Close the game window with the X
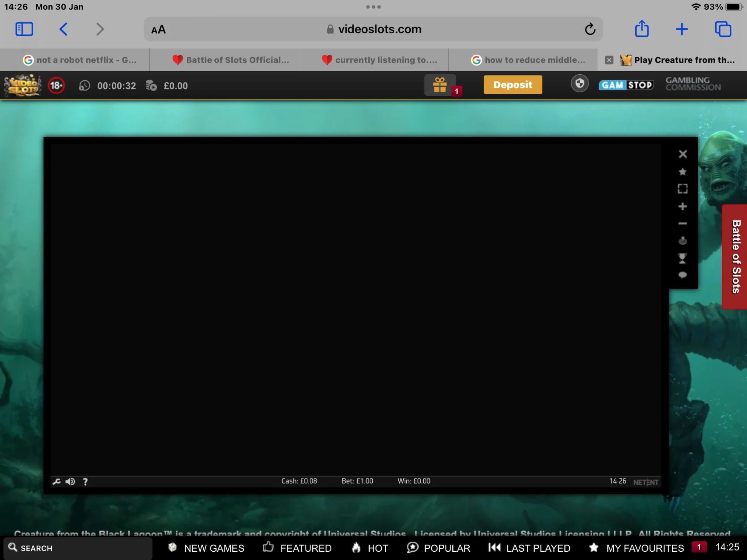This screenshot has width=747, height=560. (x=682, y=154)
